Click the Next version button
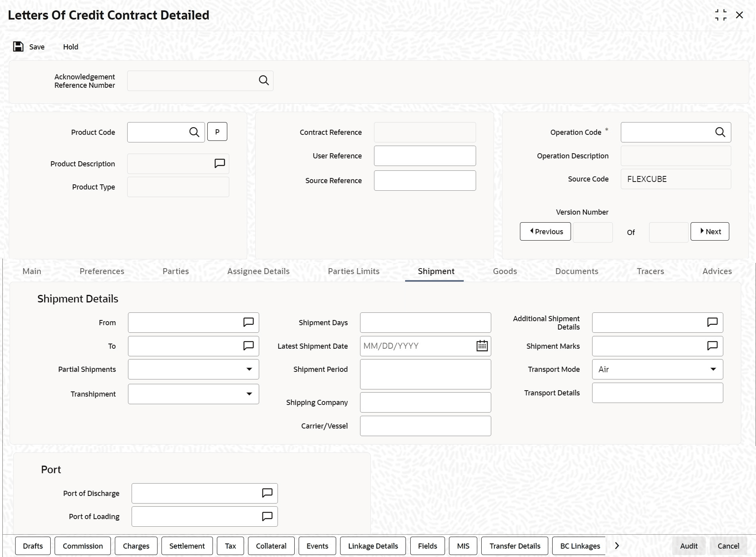Viewport: 756px width, 557px height. [x=710, y=231]
